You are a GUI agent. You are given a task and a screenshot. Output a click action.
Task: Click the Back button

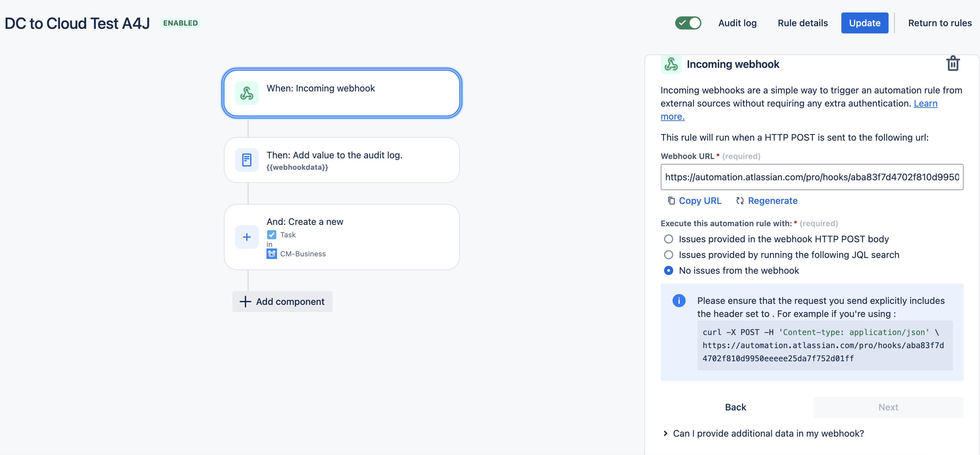735,407
